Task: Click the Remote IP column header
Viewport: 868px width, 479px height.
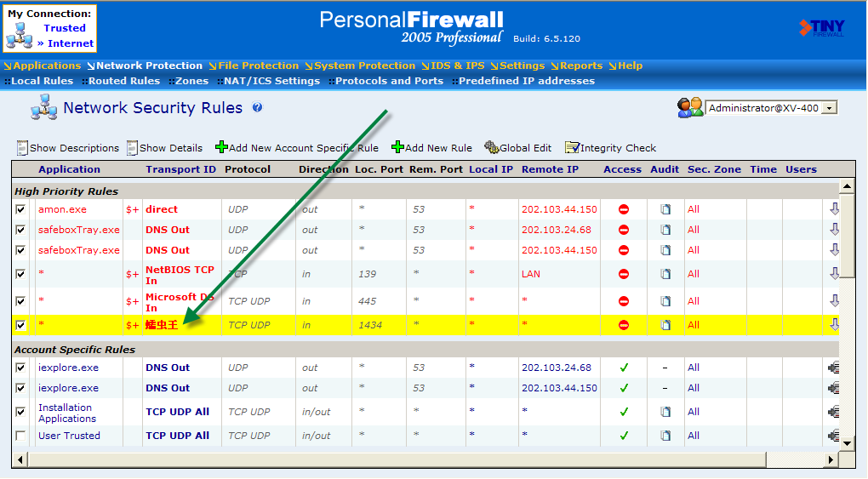Action: [550, 169]
